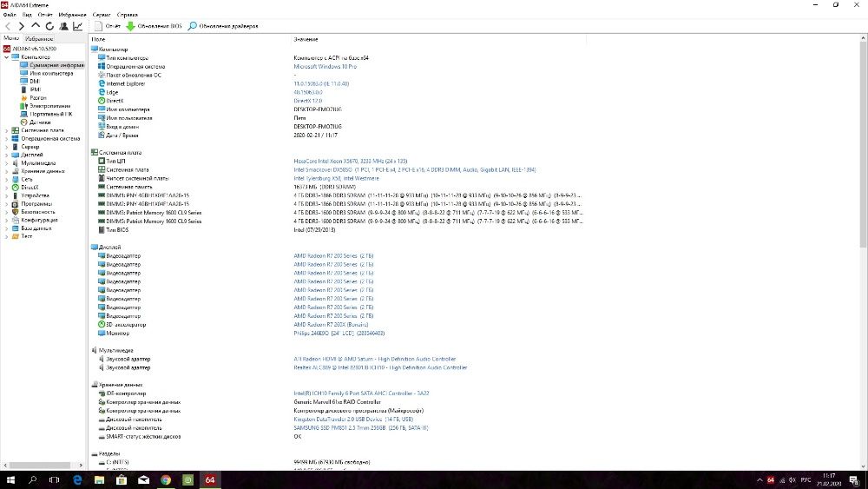Click the laptop icon beside Портативный ПК
The height and width of the screenshot is (489, 868).
point(23,114)
